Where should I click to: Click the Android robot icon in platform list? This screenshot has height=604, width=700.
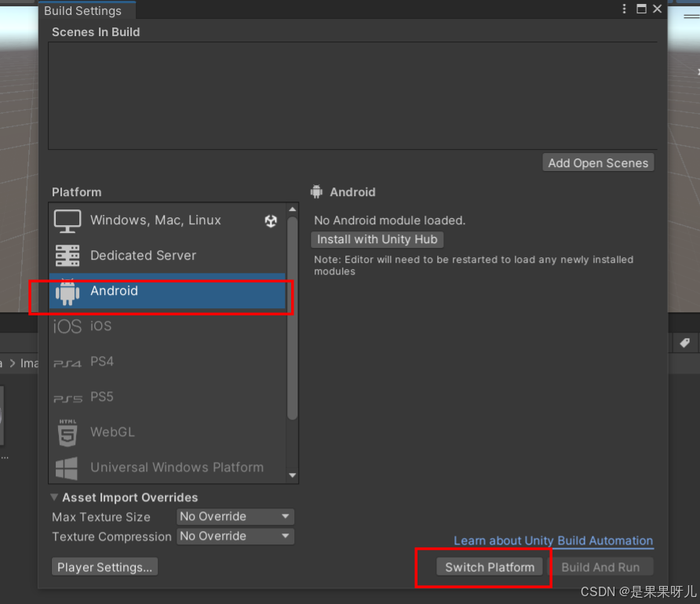coord(67,292)
